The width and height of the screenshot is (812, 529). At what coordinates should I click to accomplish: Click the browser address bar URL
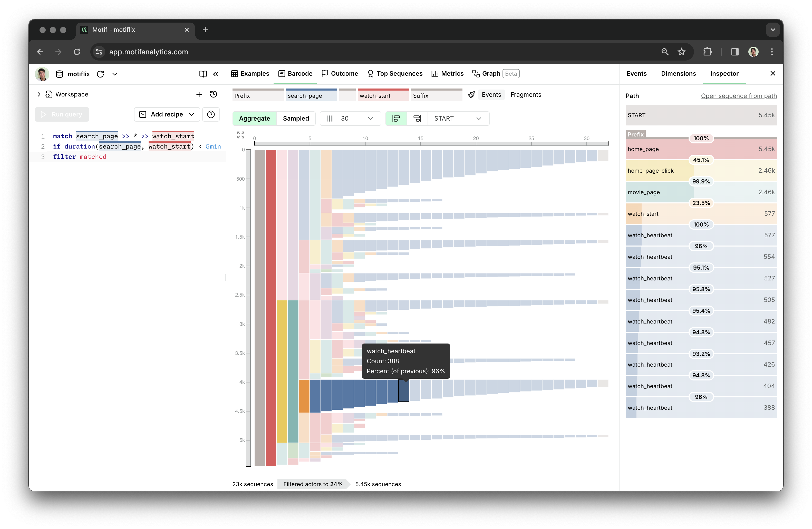148,52
